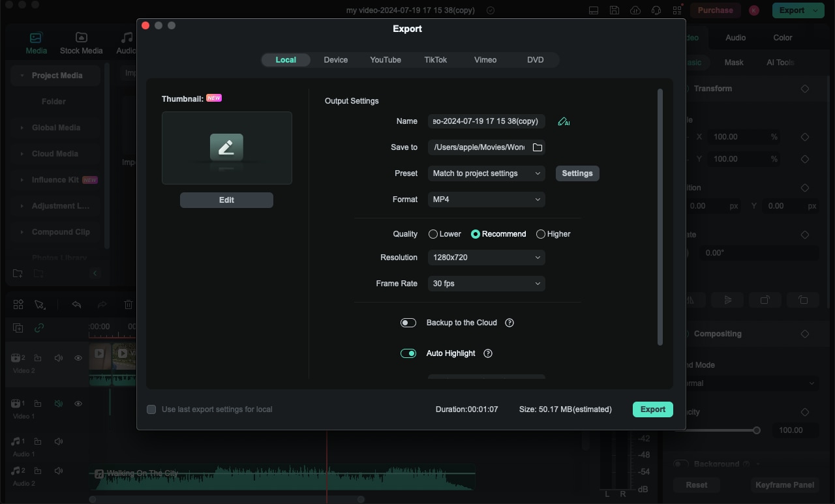Enable the Backup to the Cloud switch
This screenshot has width=835, height=504.
point(408,323)
